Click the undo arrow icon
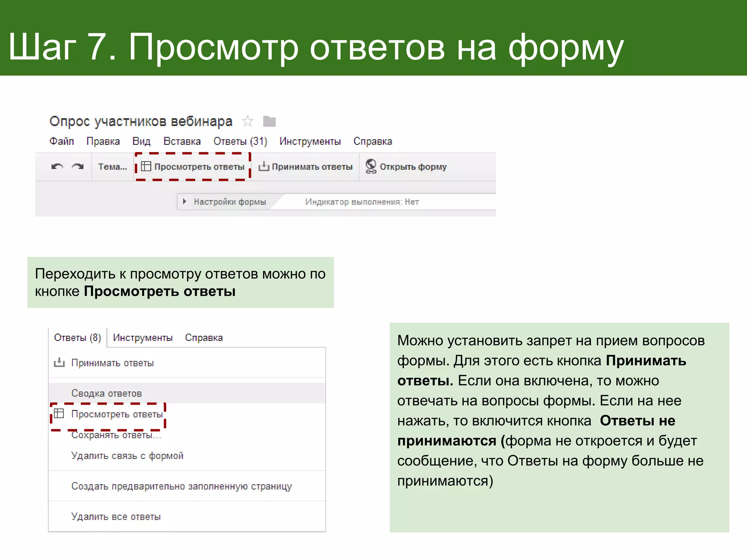The image size is (747, 560). (x=57, y=167)
